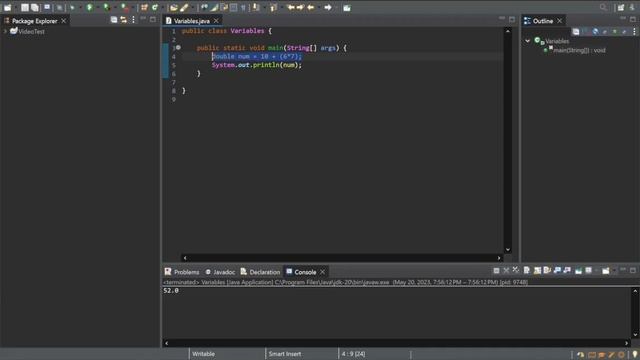Image resolution: width=640 pixels, height=360 pixels.
Task: Click the Pin Console icon
Action: [x=578, y=271]
